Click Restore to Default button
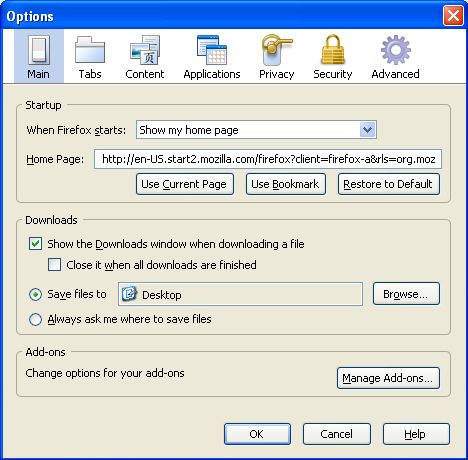The width and height of the screenshot is (468, 460). click(x=389, y=184)
